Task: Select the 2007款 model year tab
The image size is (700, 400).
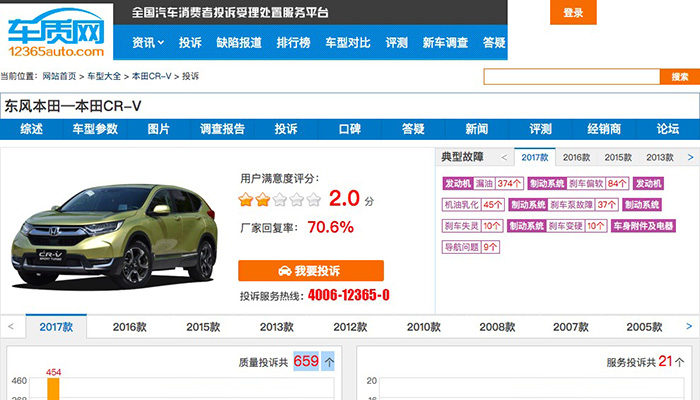Action: coord(571,327)
